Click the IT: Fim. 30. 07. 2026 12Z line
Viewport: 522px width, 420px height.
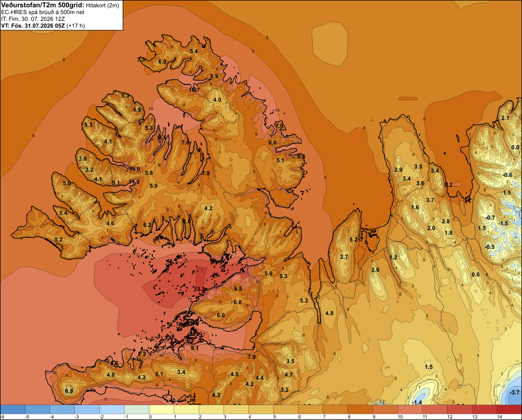point(33,19)
